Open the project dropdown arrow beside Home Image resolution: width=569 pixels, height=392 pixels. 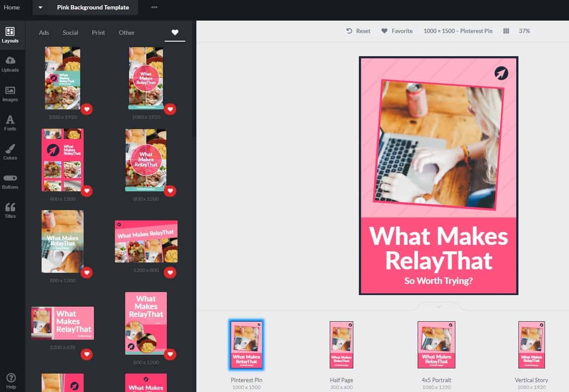(x=40, y=7)
